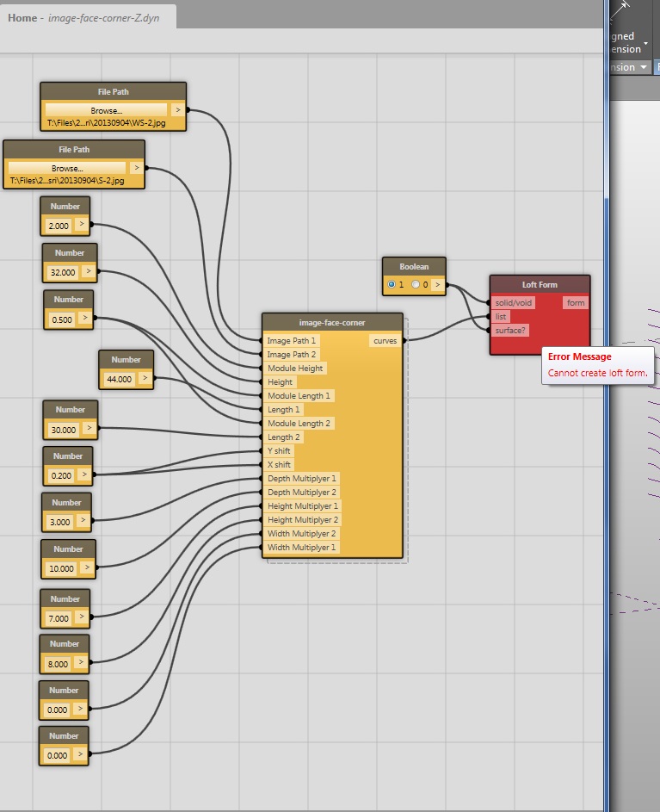This screenshot has height=812, width=660.
Task: Click the output arrow of the 30.000 Number node
Action: coord(89,428)
